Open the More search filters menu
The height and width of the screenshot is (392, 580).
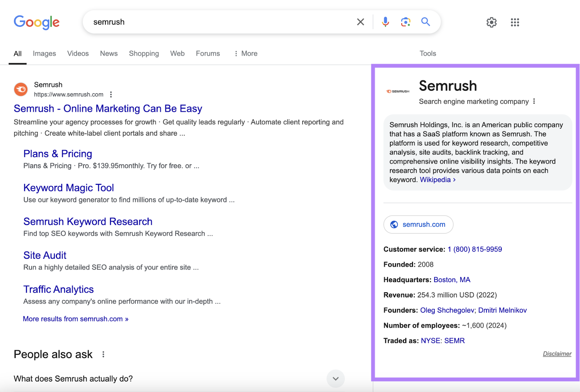(246, 54)
